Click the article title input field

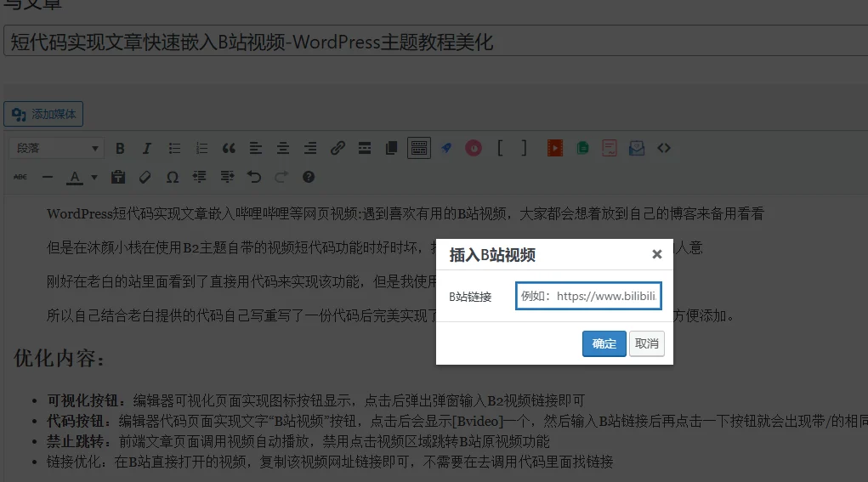[x=434, y=42]
